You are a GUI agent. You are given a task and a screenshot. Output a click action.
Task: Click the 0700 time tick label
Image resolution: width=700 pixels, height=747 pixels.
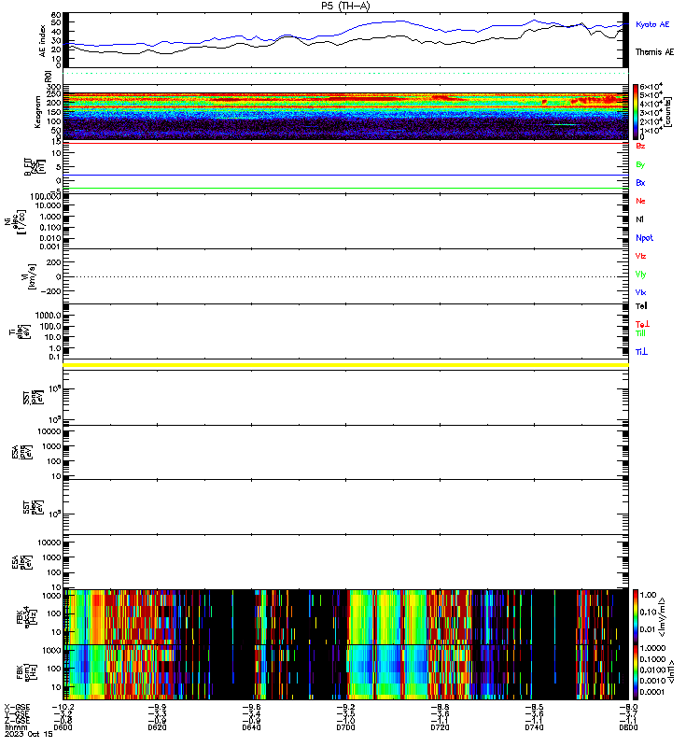point(345,727)
